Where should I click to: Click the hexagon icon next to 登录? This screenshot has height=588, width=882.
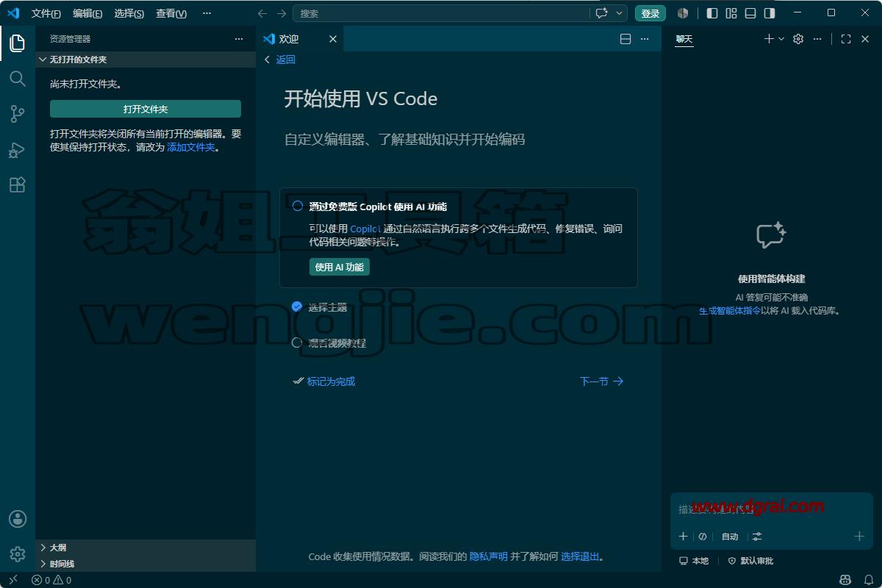[683, 13]
